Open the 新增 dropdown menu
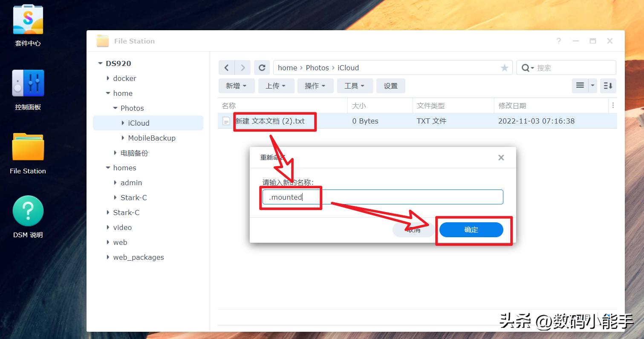Screen dimensions: 644x339 tap(236, 86)
